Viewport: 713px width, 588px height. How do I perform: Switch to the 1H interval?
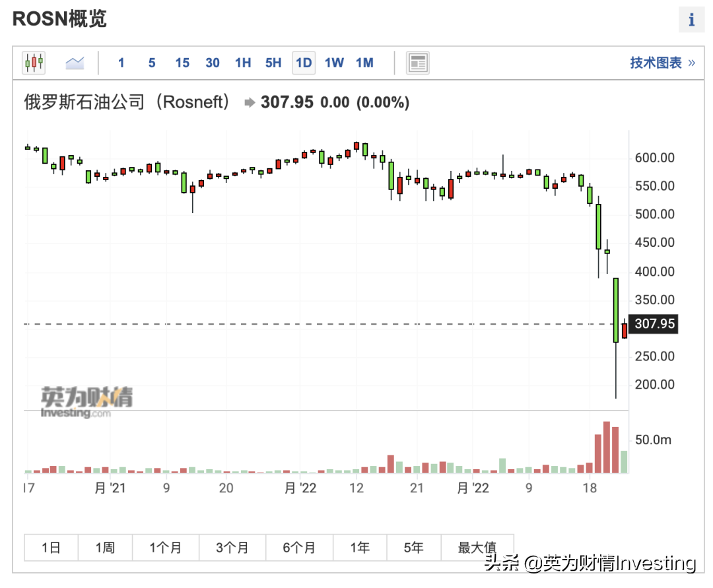[243, 63]
